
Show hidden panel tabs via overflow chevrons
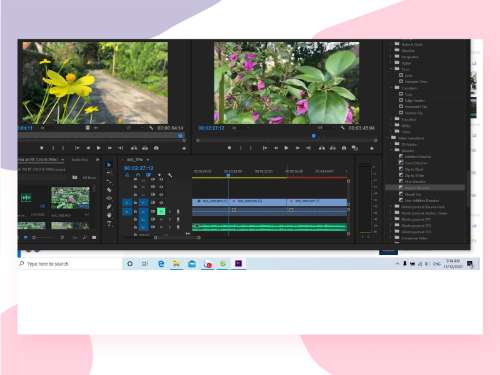click(98, 160)
